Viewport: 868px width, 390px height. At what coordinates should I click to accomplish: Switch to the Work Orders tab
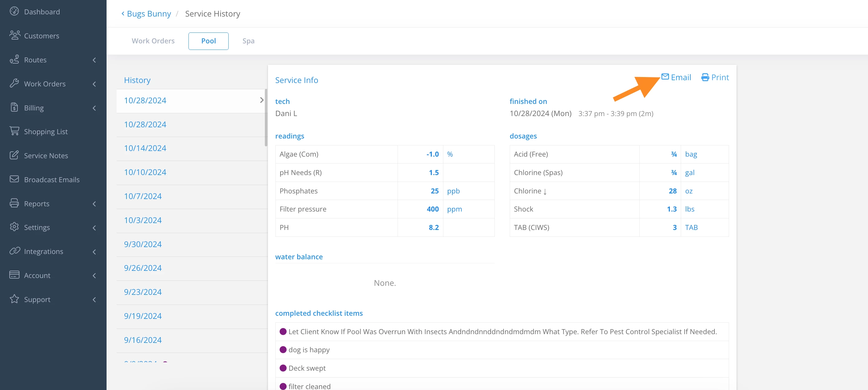pyautogui.click(x=153, y=41)
